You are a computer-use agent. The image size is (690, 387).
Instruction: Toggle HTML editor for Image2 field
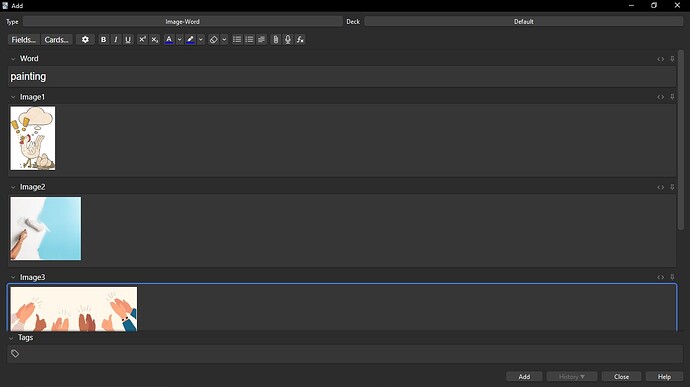(661, 187)
